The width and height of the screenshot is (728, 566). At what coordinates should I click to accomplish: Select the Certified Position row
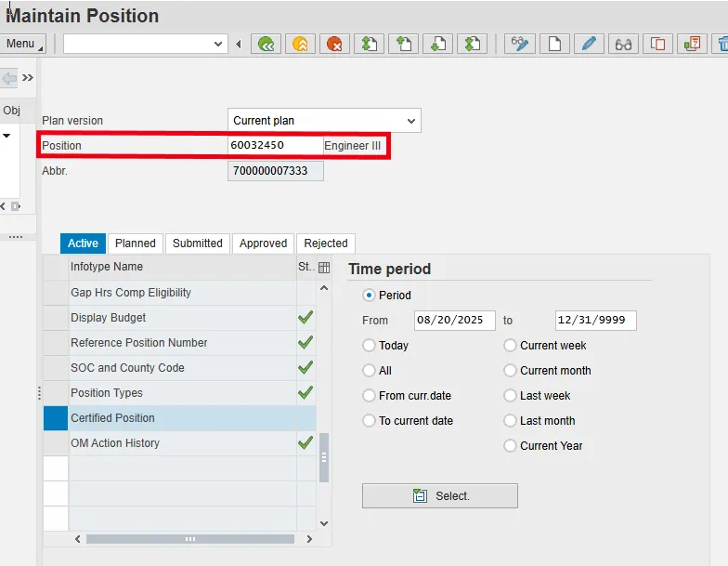point(180,418)
